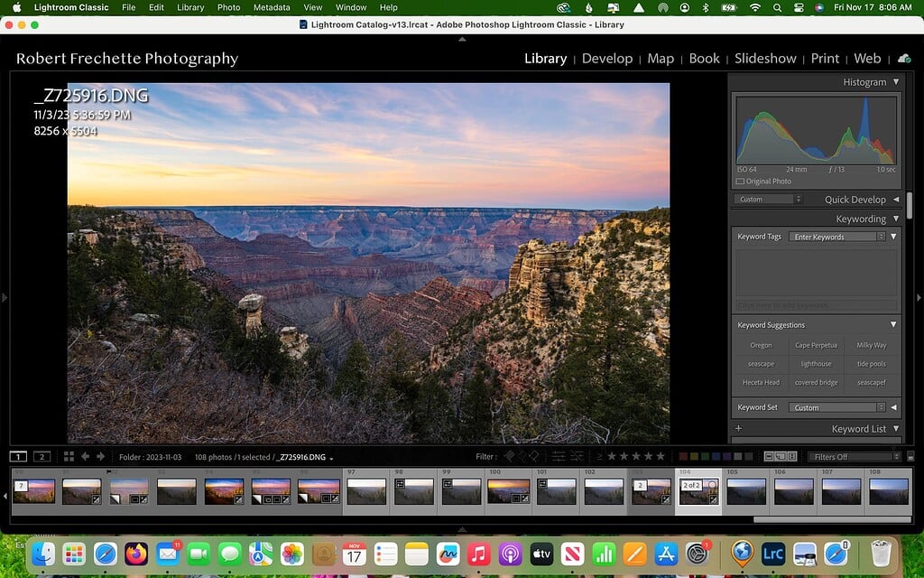Select the flagged filter flag icon
Image resolution: width=924 pixels, height=578 pixels.
510,456
